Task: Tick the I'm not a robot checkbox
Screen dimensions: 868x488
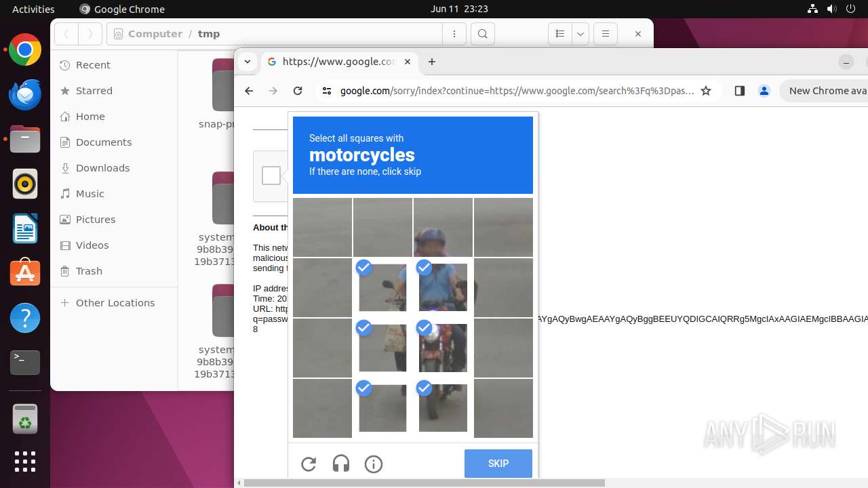Action: point(271,176)
